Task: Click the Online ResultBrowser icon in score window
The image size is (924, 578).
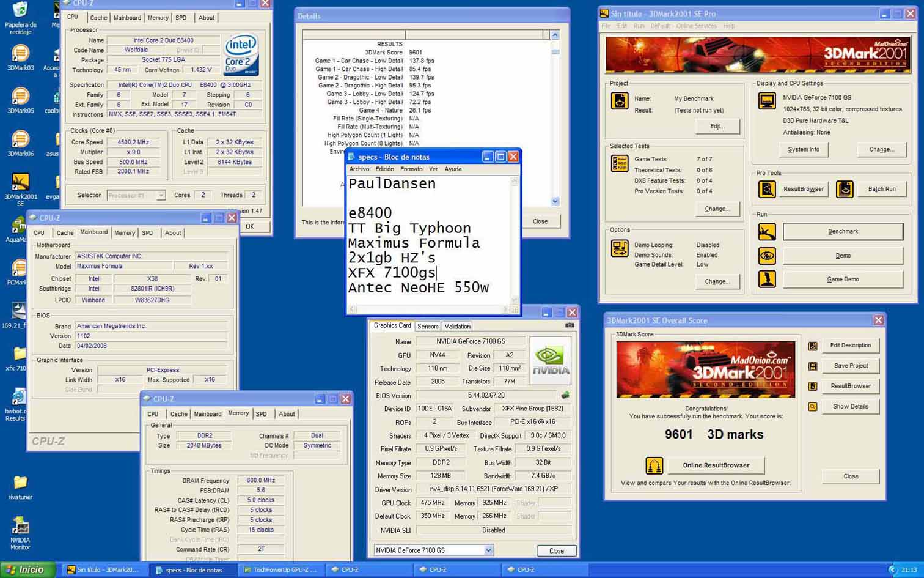Action: click(654, 465)
